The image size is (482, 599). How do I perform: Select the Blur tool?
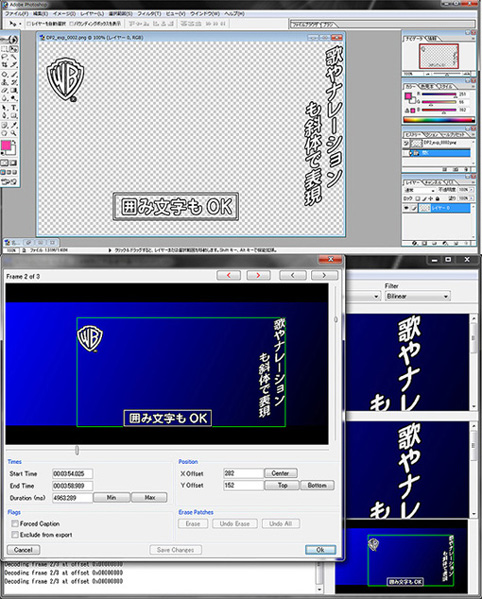tap(4, 99)
